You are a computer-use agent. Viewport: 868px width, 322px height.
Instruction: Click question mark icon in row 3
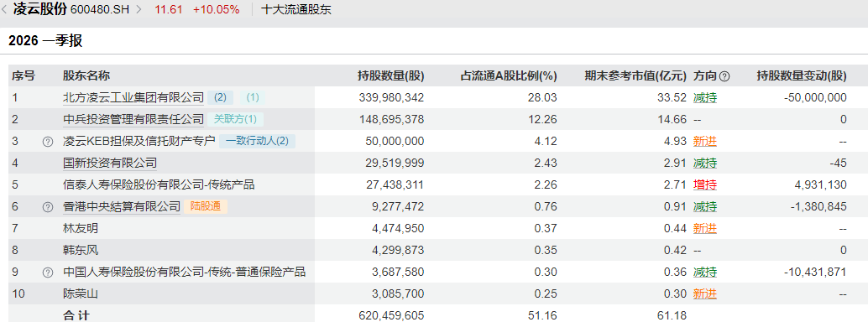48,142
